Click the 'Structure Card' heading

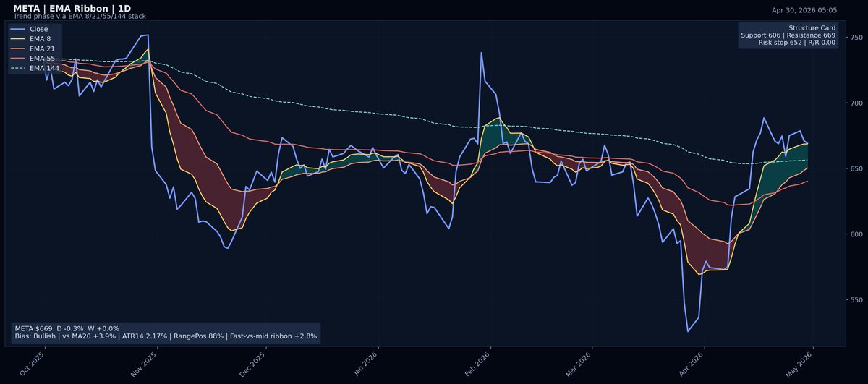[x=812, y=27]
